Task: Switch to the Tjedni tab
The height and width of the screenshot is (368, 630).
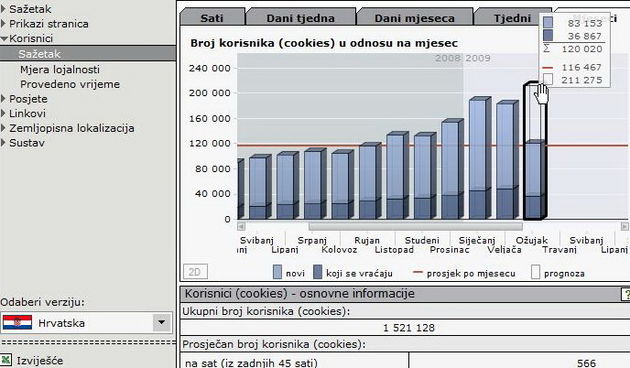Action: point(512,18)
